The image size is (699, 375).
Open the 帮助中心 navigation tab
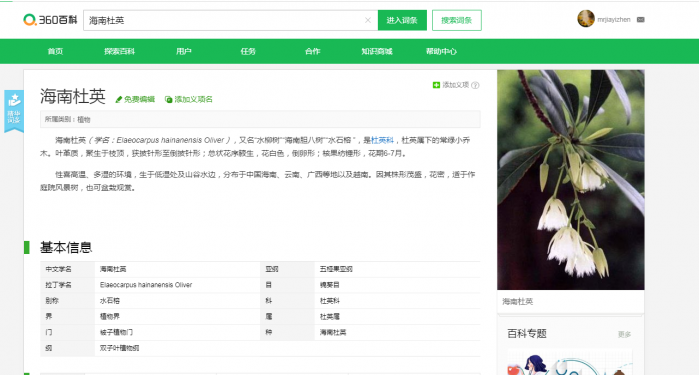coord(441,51)
